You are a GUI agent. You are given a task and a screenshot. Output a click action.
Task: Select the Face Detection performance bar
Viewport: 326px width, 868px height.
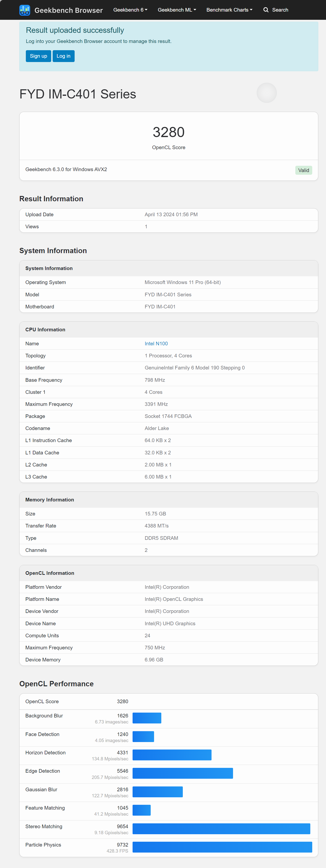143,736
